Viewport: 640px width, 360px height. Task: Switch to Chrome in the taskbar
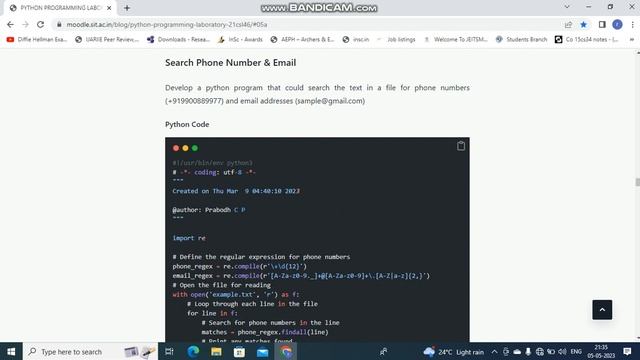(x=286, y=351)
